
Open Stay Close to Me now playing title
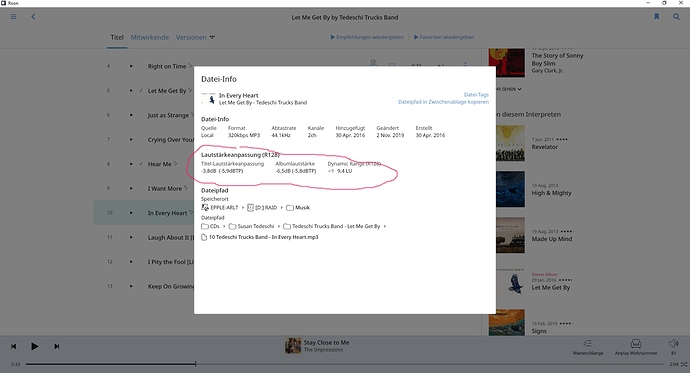click(x=326, y=342)
